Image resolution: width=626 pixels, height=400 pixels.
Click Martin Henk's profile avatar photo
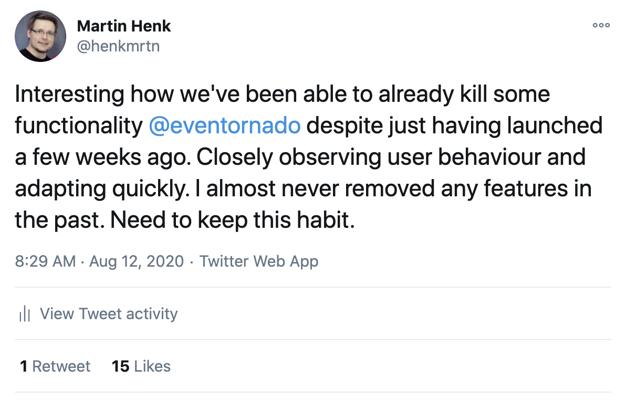click(40, 35)
